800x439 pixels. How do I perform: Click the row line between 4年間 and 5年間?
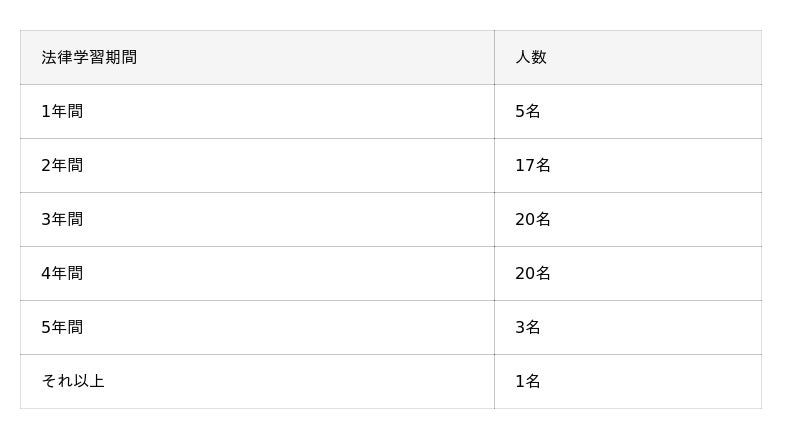tap(390, 300)
